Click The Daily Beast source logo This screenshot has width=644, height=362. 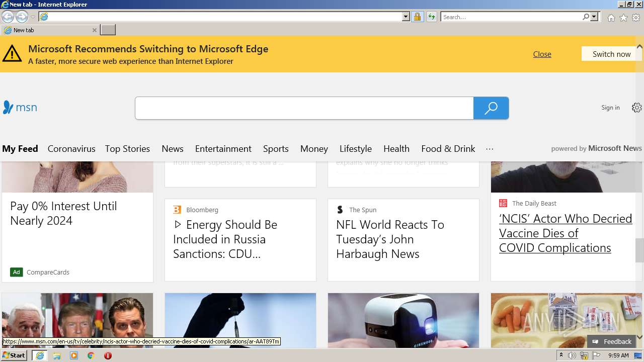point(503,203)
